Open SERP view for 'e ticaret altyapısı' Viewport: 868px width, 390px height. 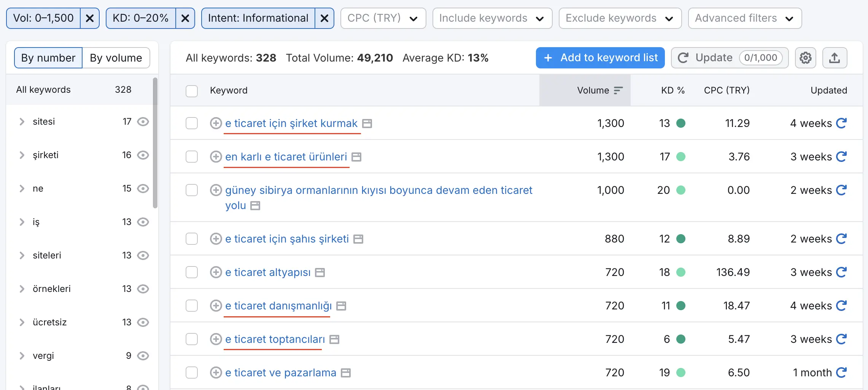[x=320, y=273]
